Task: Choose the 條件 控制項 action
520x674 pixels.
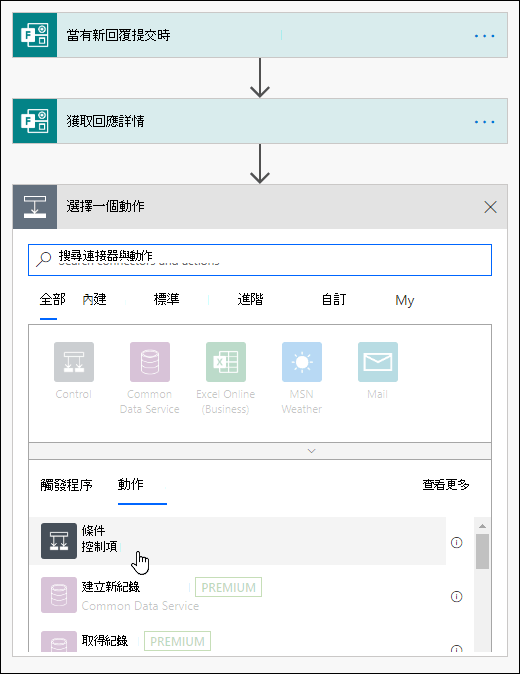Action: pyautogui.click(x=238, y=541)
